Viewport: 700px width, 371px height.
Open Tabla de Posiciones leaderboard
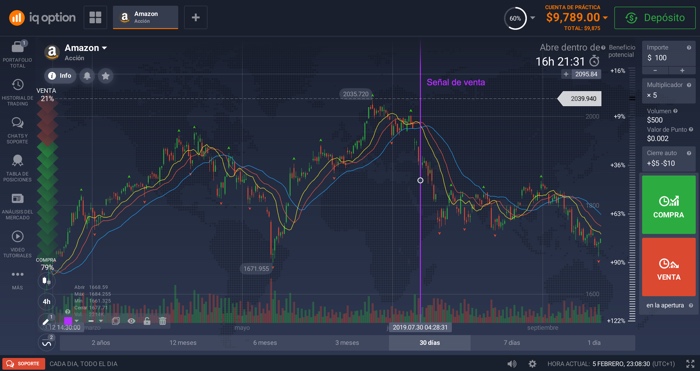point(17,168)
